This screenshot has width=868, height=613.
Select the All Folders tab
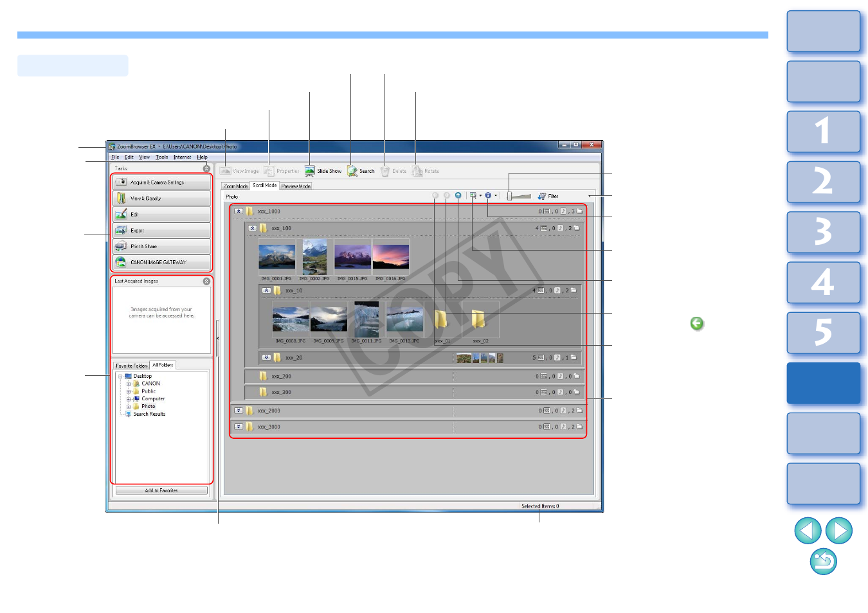tap(163, 365)
